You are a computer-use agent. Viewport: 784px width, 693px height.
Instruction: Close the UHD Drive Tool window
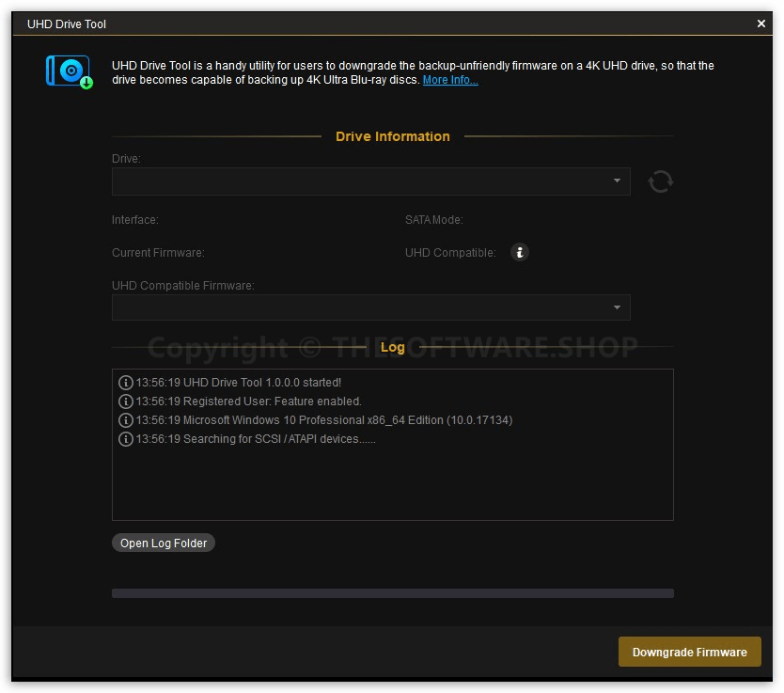point(761,24)
